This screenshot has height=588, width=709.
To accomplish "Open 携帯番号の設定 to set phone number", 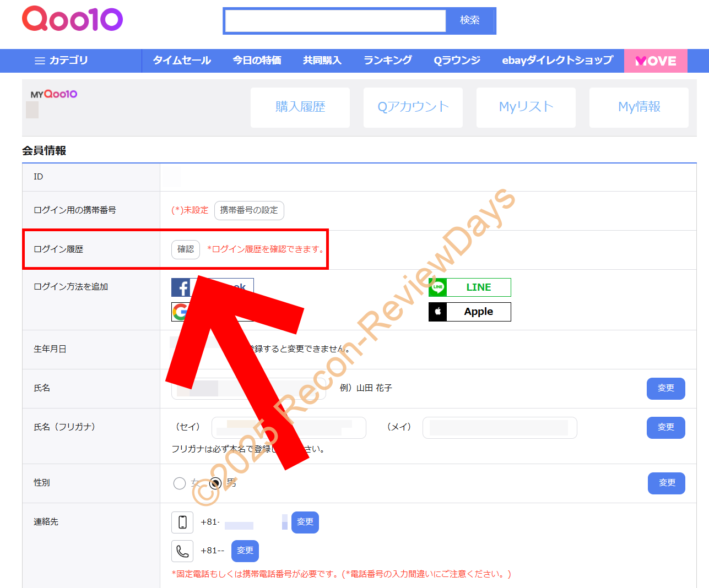I will pos(249,210).
